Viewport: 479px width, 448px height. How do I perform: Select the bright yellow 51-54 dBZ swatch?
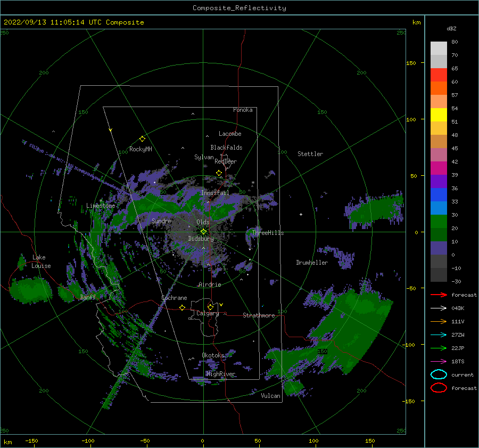(439, 115)
